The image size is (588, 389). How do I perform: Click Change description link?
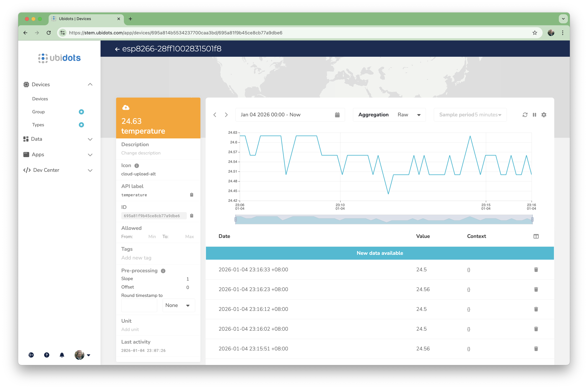coord(141,153)
